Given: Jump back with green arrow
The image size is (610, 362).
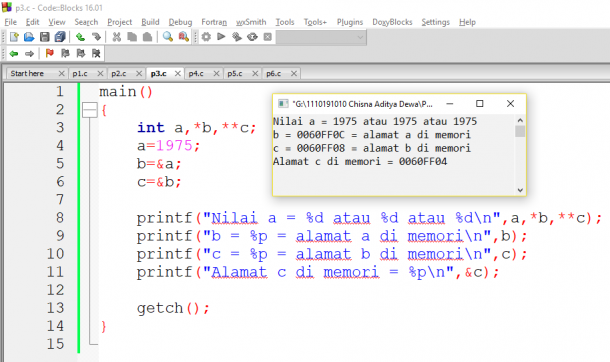Looking at the screenshot, I should 14,53.
